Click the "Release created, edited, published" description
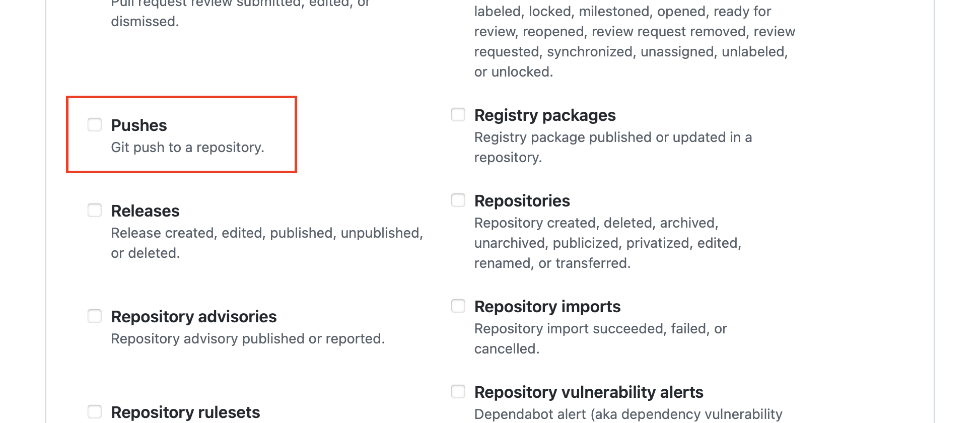 pos(267,233)
